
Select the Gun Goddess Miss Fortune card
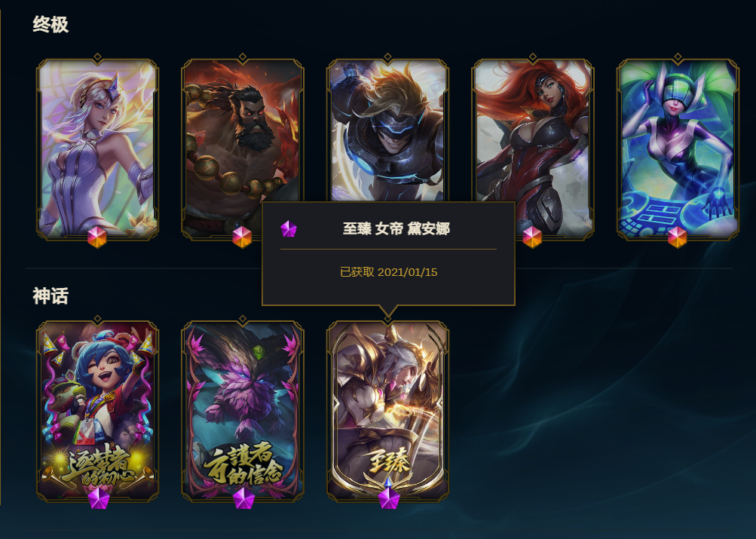pyautogui.click(x=533, y=149)
